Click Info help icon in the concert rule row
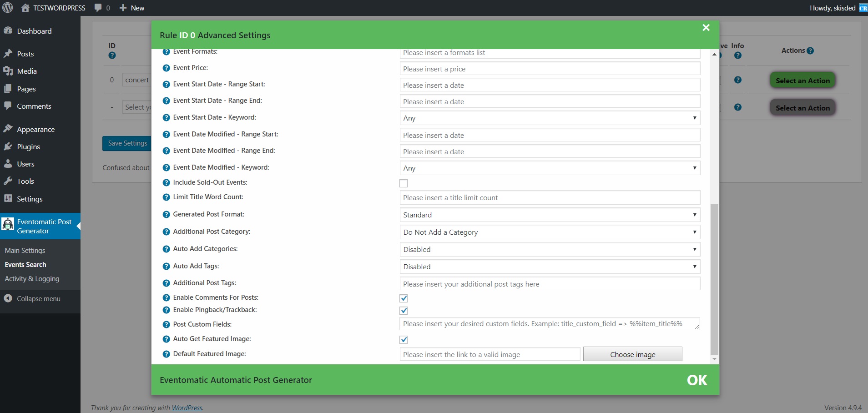868x413 pixels. (738, 80)
